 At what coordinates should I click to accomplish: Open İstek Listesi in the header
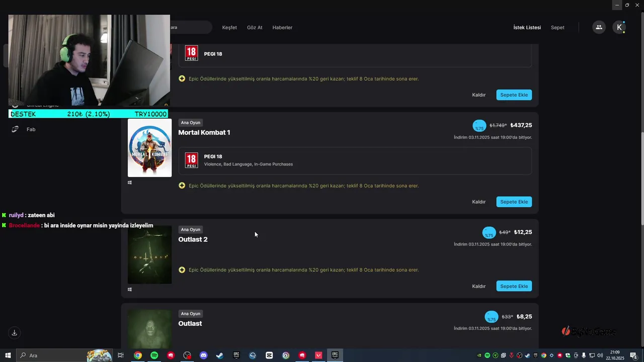pyautogui.click(x=527, y=28)
